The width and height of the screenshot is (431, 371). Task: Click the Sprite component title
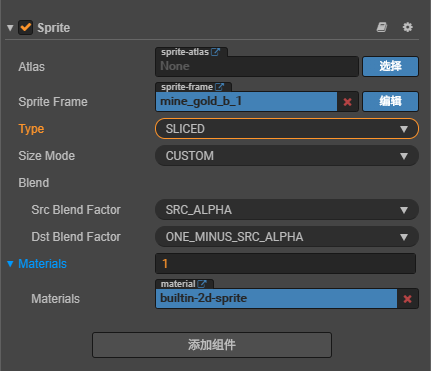point(54,28)
